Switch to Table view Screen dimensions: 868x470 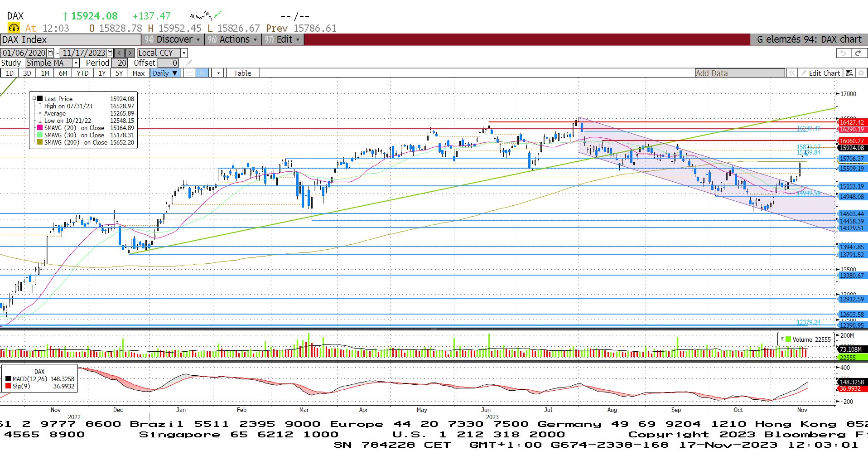pos(242,73)
